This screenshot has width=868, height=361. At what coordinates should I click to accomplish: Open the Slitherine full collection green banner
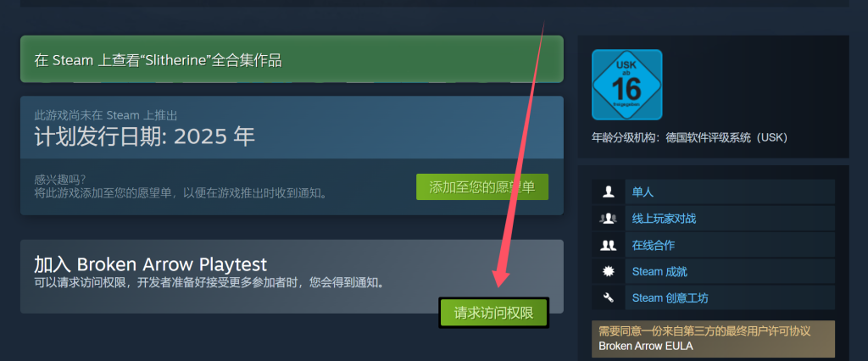pos(292,59)
